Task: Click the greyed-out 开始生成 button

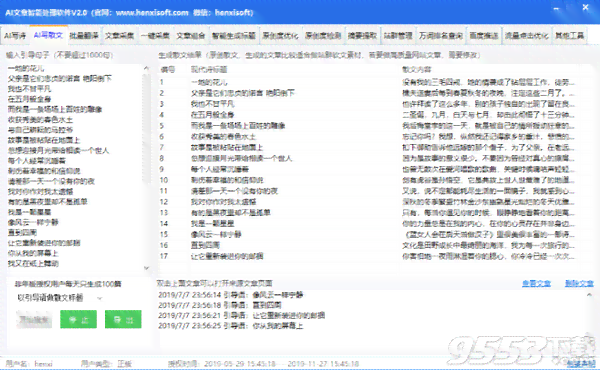Action: [34, 319]
